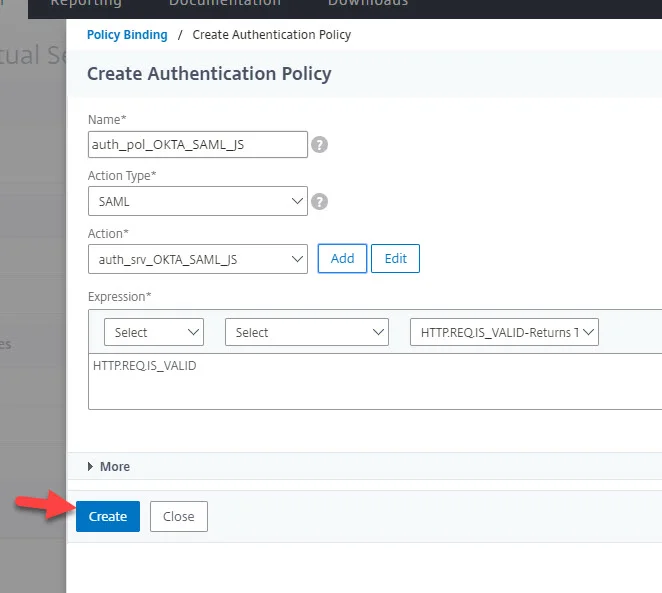Open help icon beside Action Type dropdown
The image size is (662, 593).
[319, 202]
